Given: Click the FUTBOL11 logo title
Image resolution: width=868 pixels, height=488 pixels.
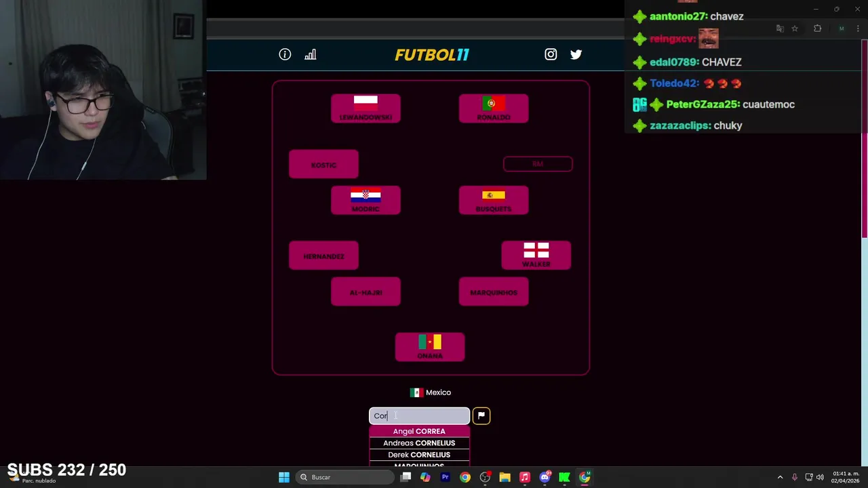Looking at the screenshot, I should (432, 55).
